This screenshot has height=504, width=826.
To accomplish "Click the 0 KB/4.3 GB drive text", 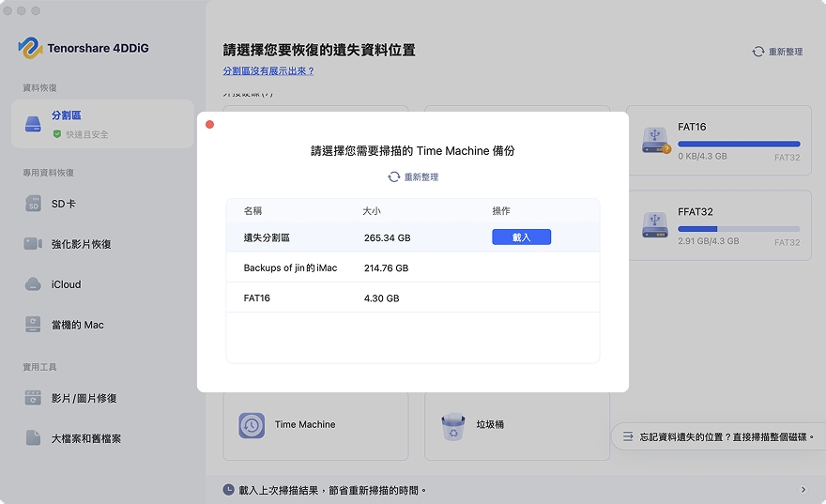I will (x=702, y=156).
